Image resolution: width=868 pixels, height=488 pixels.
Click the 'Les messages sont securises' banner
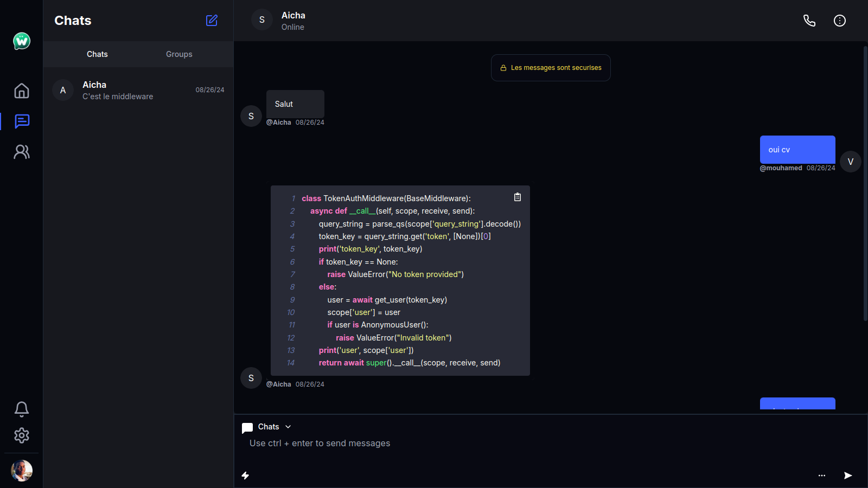coord(551,67)
